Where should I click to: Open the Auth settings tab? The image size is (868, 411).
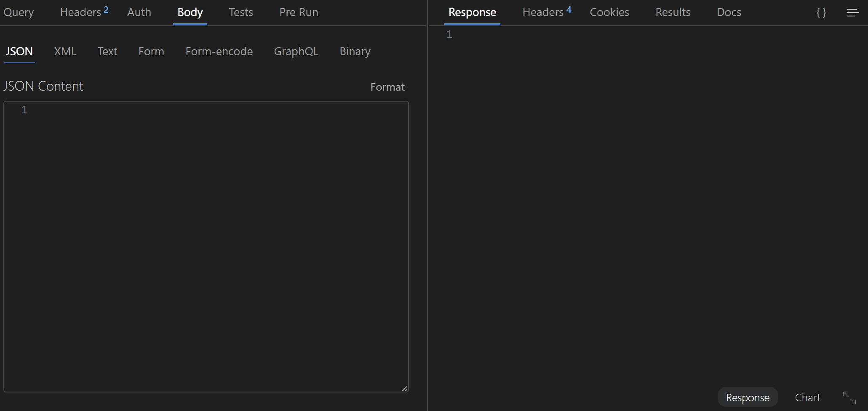[139, 12]
